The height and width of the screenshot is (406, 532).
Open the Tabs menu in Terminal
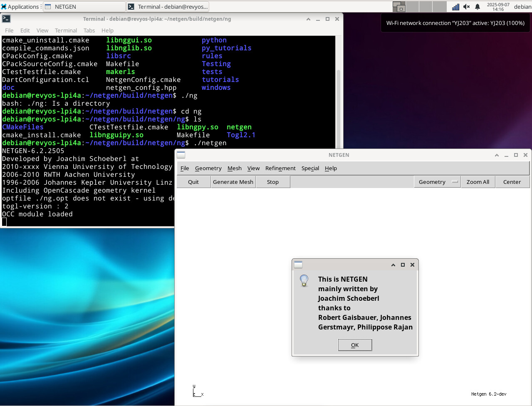coord(89,30)
